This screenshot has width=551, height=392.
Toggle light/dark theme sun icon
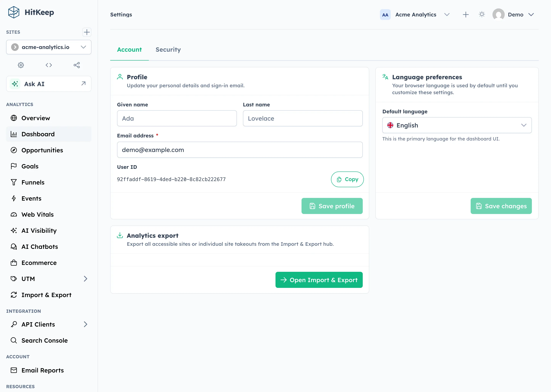(x=482, y=15)
